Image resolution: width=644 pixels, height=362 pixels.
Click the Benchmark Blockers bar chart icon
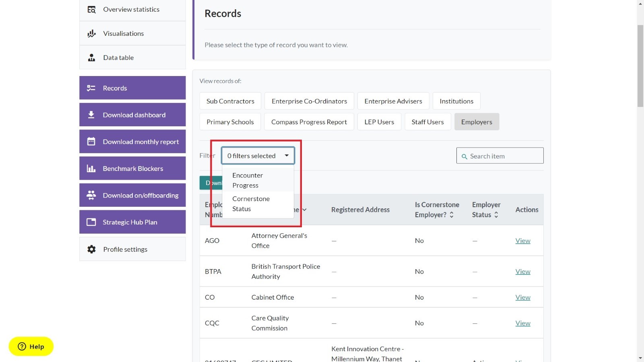pyautogui.click(x=91, y=169)
